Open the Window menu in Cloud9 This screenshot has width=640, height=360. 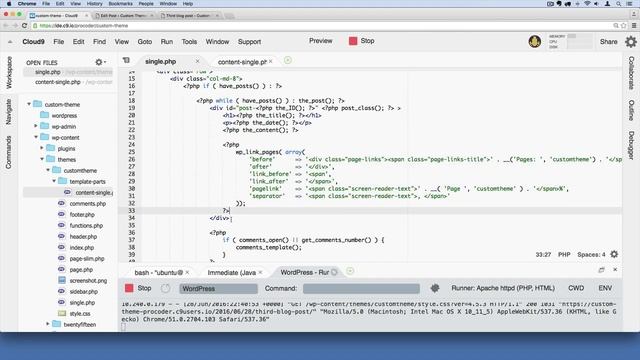coord(217,42)
